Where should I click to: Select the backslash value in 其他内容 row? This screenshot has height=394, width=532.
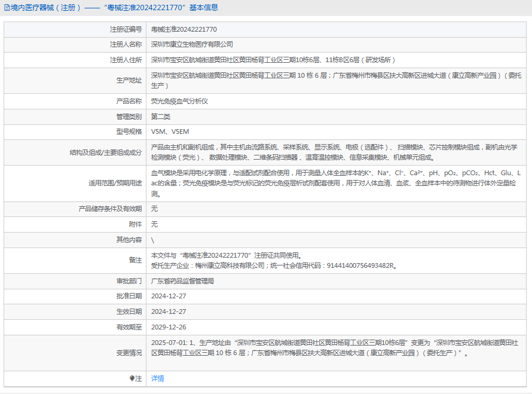coord(152,240)
